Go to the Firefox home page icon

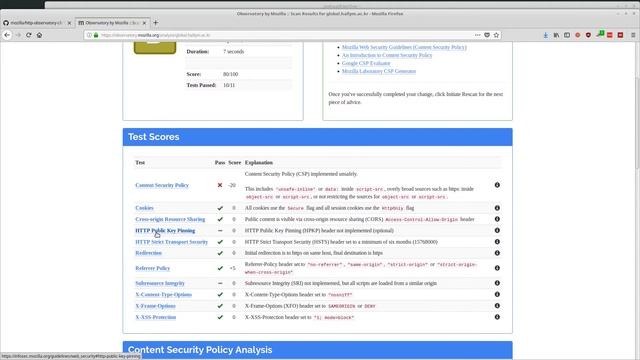point(39,35)
